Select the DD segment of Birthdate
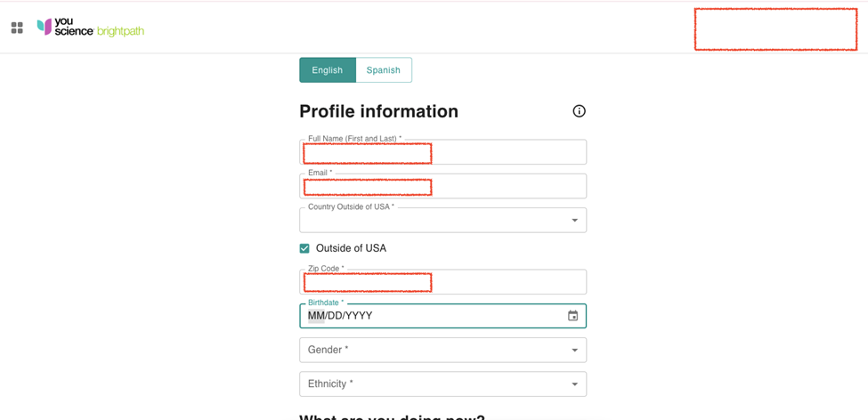 [335, 316]
